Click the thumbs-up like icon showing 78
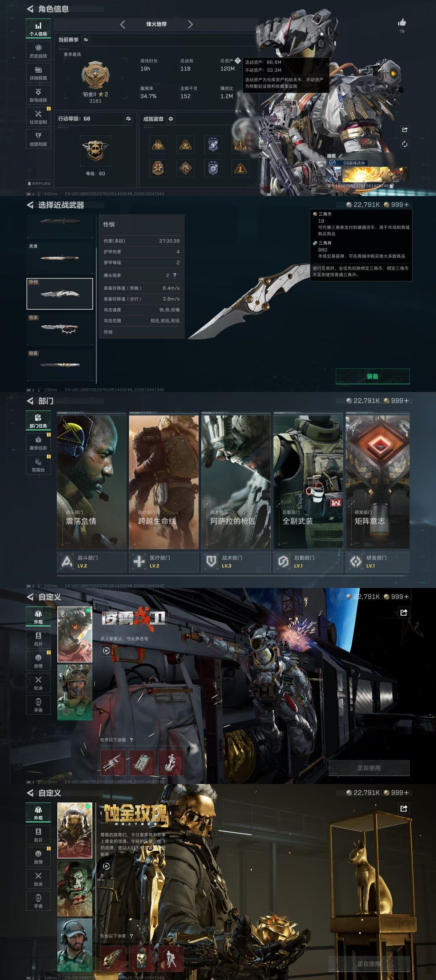 pyautogui.click(x=402, y=23)
